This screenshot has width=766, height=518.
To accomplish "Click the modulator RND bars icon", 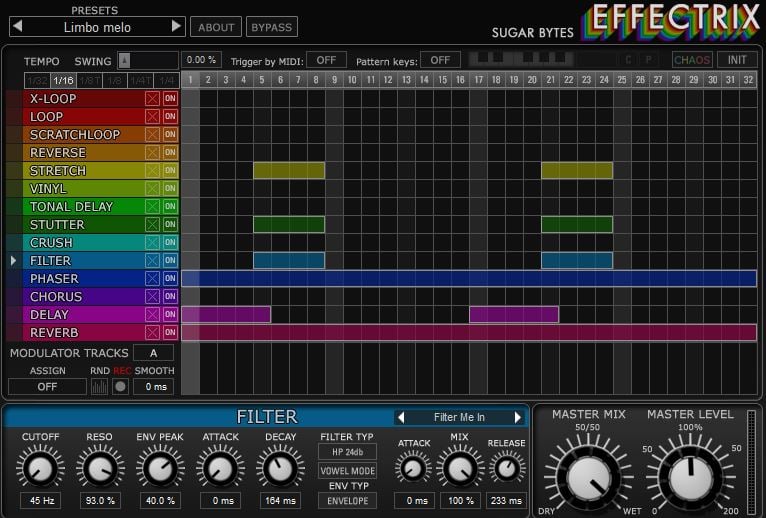I will coord(100,387).
